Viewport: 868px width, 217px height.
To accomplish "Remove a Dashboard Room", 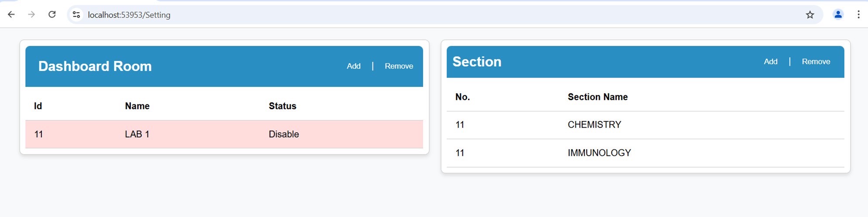I will click(x=399, y=66).
